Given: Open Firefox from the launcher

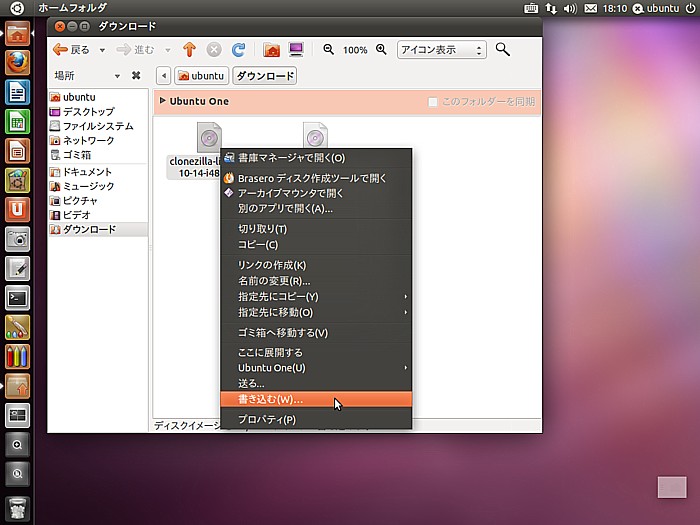Looking at the screenshot, I should [17, 62].
